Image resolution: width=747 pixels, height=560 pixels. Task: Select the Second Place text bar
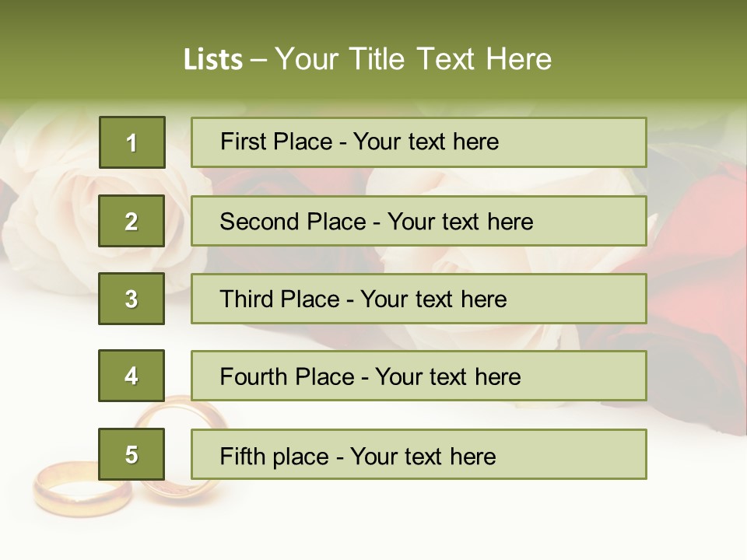pyautogui.click(x=419, y=221)
